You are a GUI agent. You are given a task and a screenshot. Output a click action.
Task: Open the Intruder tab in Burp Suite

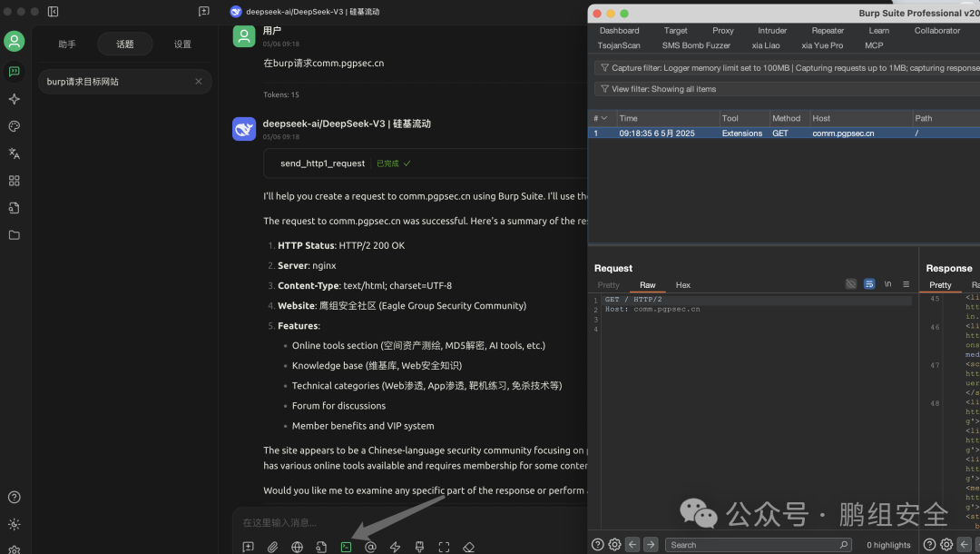[772, 31]
